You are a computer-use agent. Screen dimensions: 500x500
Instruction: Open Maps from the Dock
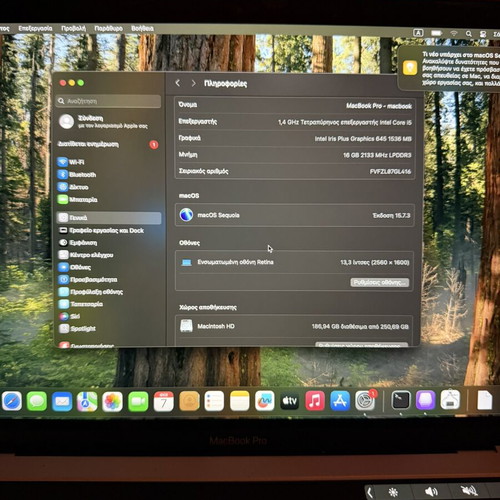[x=87, y=401]
